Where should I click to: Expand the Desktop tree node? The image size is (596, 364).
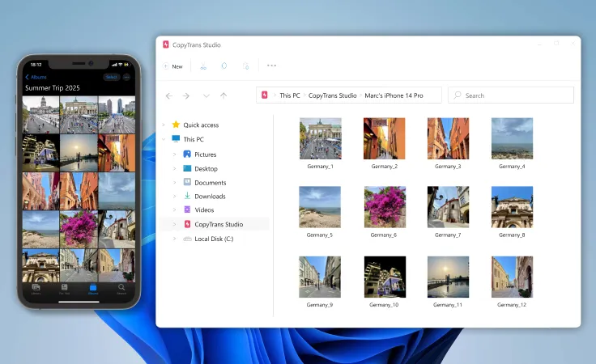click(174, 168)
